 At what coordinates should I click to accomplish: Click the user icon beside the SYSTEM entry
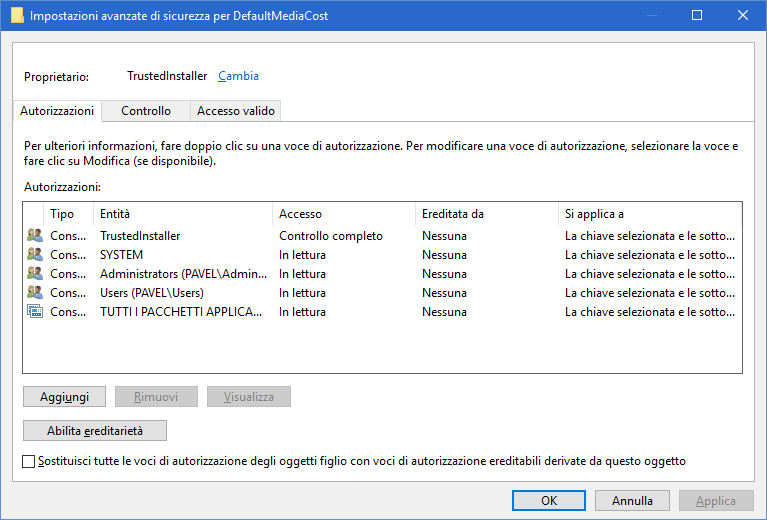pos(35,255)
